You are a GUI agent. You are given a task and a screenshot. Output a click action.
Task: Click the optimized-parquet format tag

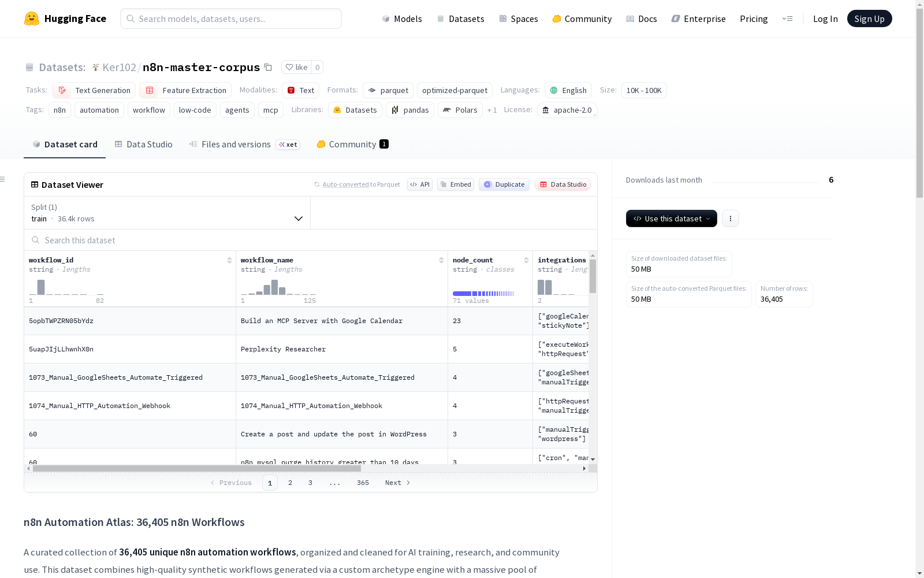click(454, 90)
